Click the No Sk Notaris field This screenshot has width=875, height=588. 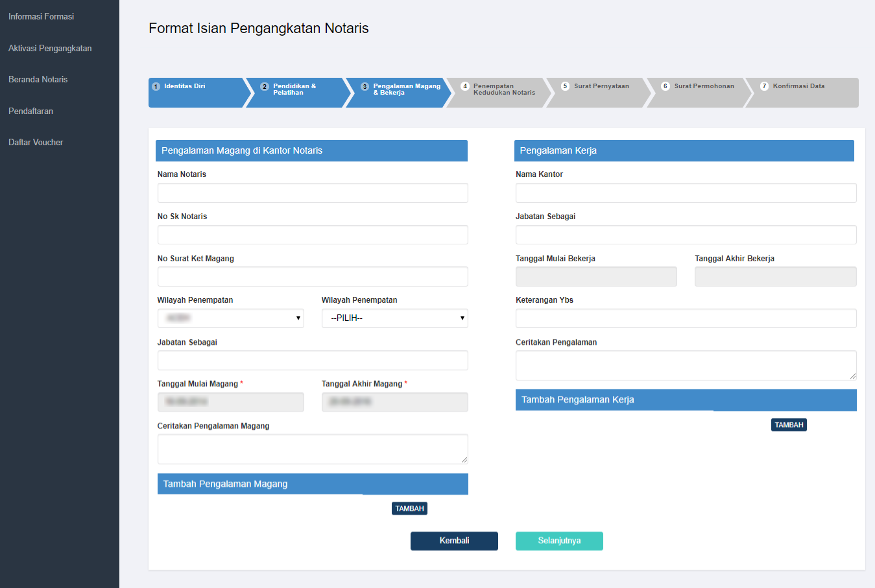pos(313,235)
